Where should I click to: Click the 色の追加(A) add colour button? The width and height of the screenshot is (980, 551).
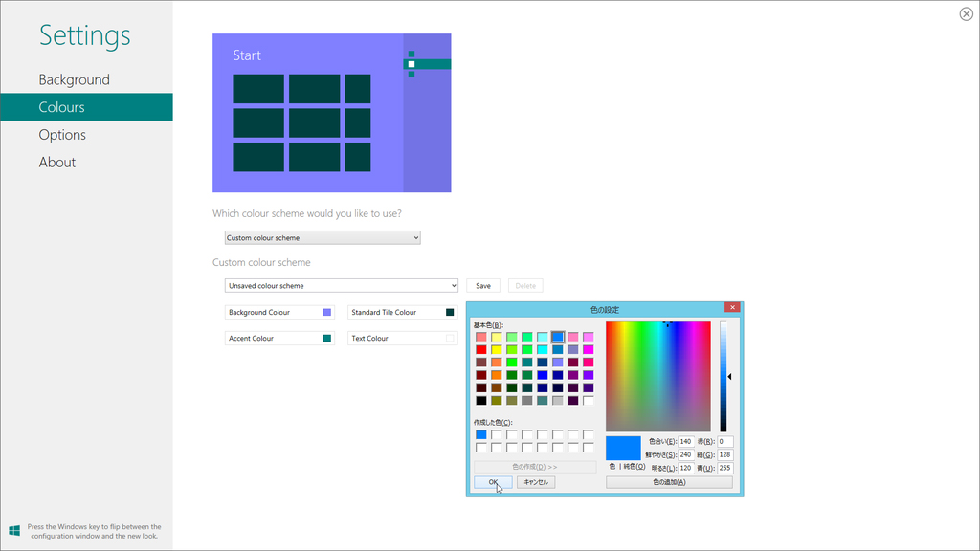coord(669,482)
